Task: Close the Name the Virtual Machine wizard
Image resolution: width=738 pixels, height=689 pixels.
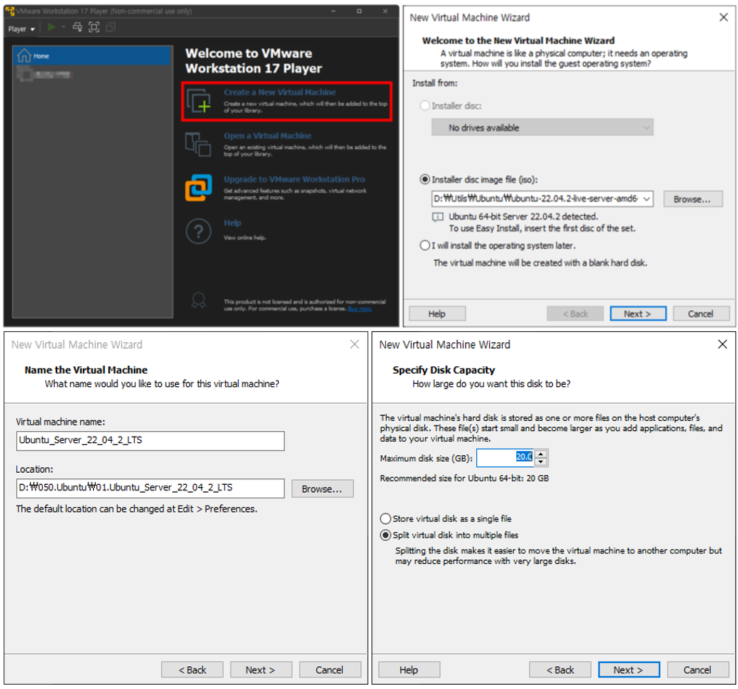Action: click(x=354, y=344)
